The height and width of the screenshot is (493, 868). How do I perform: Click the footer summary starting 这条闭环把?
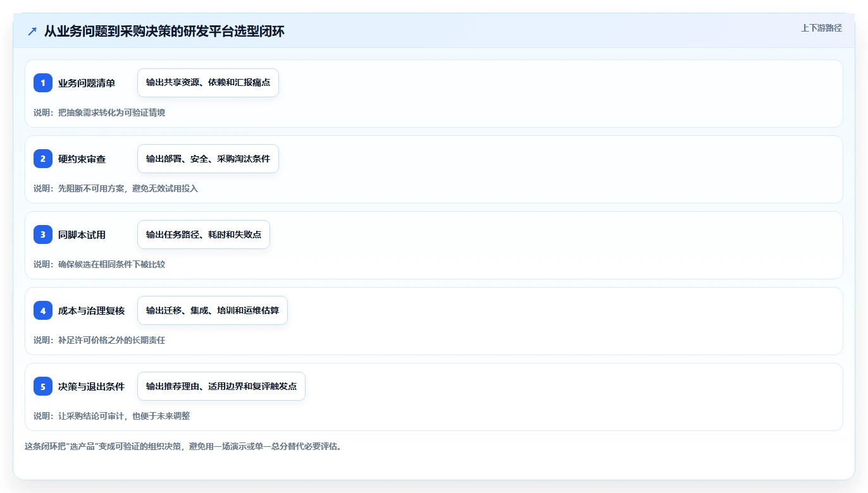[183, 446]
